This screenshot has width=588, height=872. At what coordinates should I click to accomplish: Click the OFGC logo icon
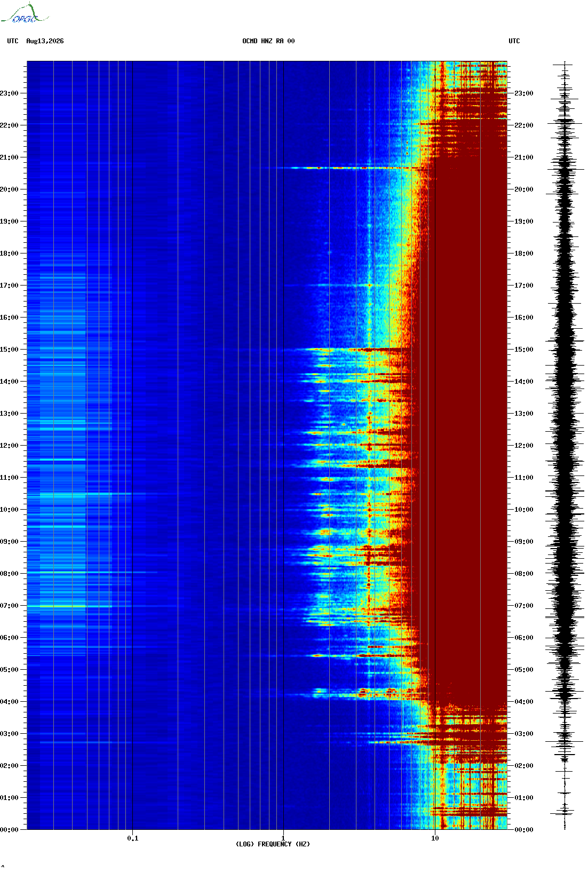(x=25, y=13)
